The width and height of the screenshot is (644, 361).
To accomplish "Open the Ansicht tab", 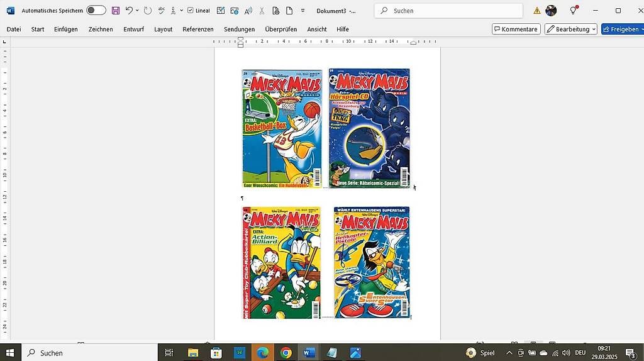I will coord(317,29).
